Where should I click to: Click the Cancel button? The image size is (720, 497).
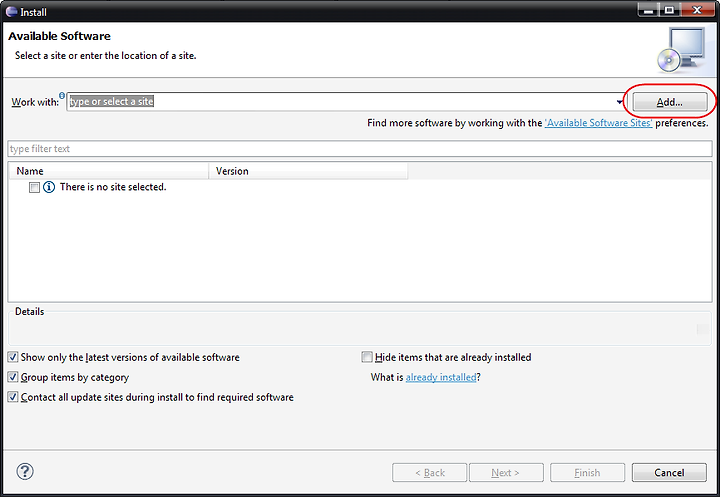(x=669, y=472)
